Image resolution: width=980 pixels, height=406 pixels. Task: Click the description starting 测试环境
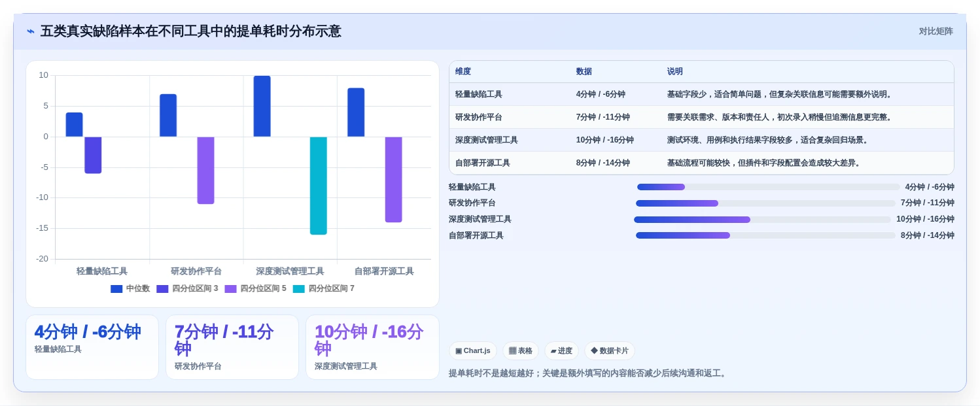click(x=768, y=141)
